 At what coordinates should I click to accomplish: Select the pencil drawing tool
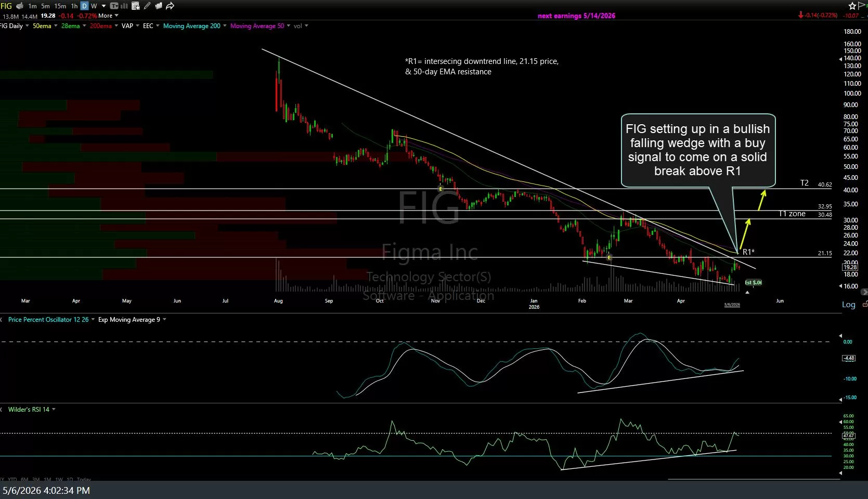pyautogui.click(x=147, y=6)
